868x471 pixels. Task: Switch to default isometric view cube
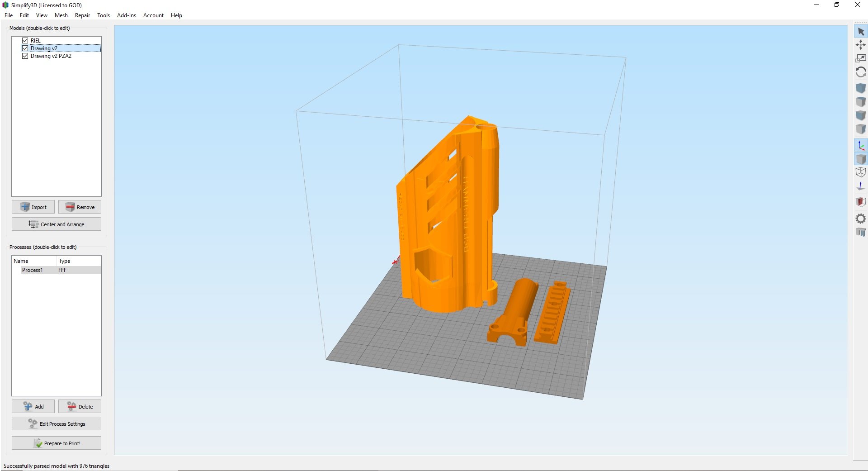[861, 88]
